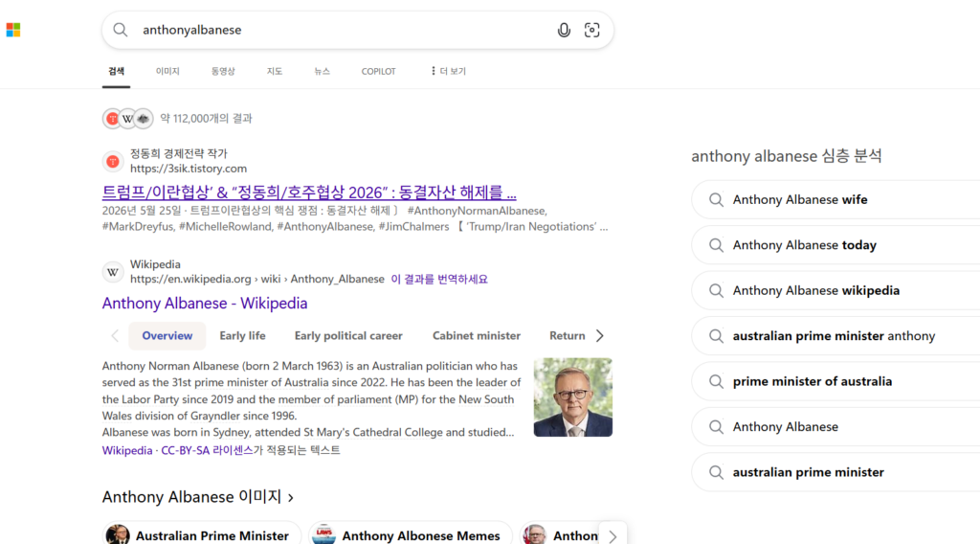Image resolution: width=980 pixels, height=544 pixels.
Task: Select Australian Prime Minister image chip
Action: tap(201, 535)
